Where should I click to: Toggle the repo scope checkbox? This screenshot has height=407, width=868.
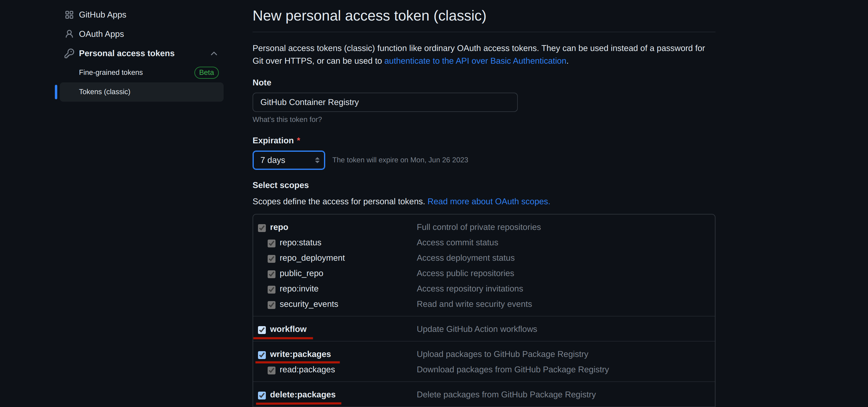click(x=262, y=228)
